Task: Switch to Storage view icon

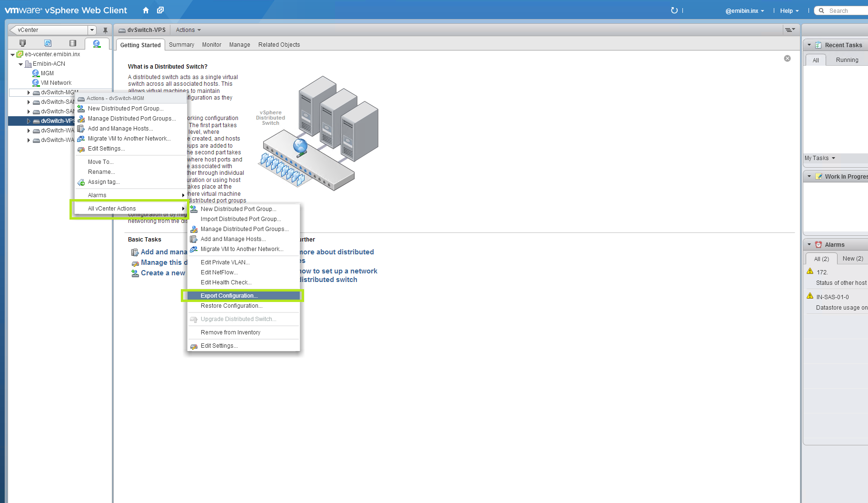Action: (73, 43)
